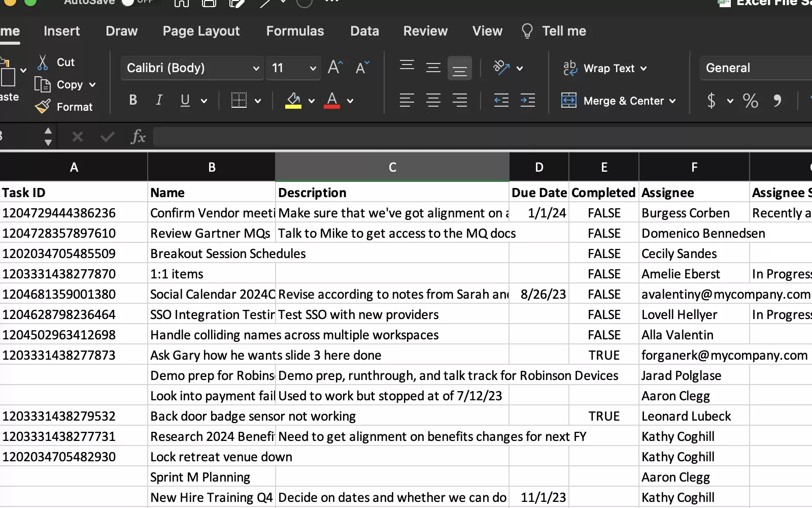Apply percent style format

pos(750,101)
